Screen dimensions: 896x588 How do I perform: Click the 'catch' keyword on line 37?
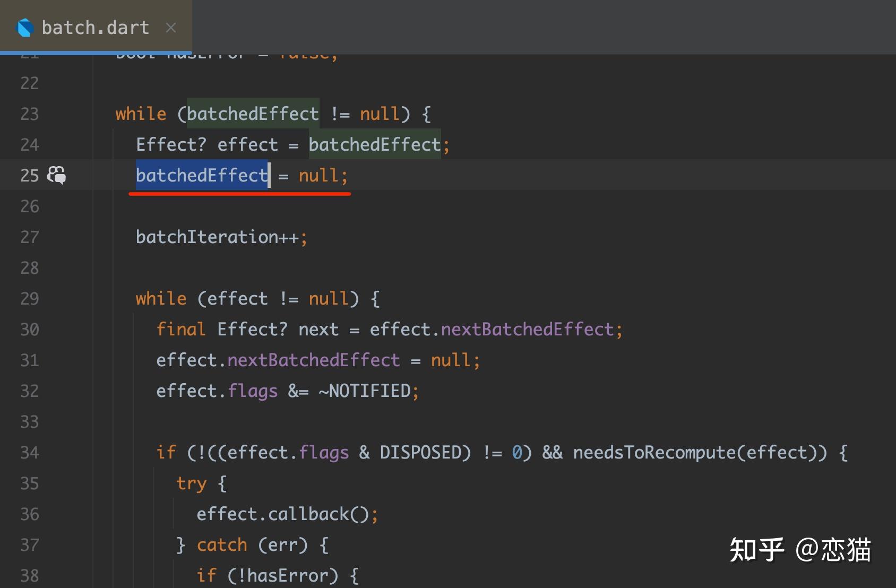[x=222, y=545]
